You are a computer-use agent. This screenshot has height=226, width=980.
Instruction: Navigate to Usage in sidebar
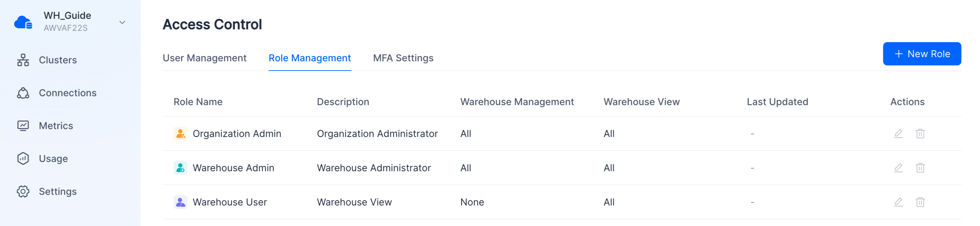coord(53,159)
